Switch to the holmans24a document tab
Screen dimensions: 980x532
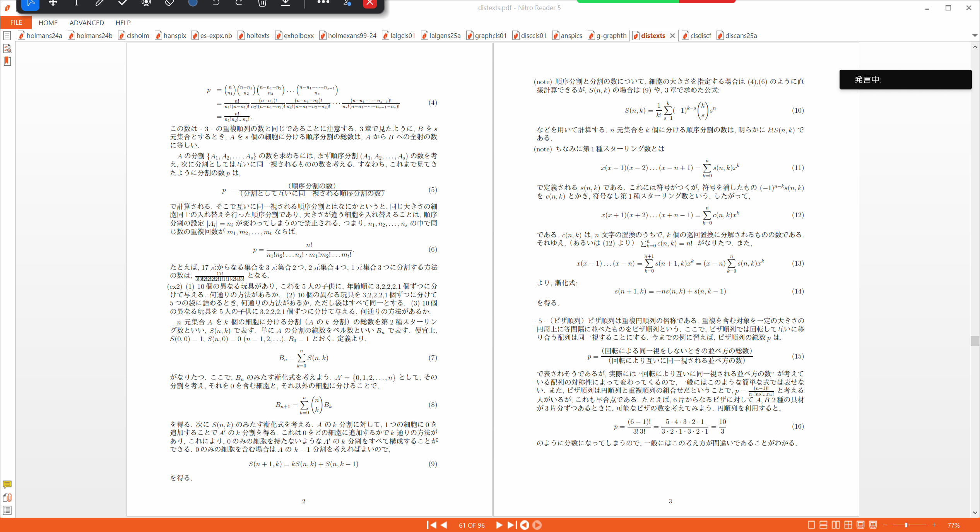pyautogui.click(x=40, y=36)
